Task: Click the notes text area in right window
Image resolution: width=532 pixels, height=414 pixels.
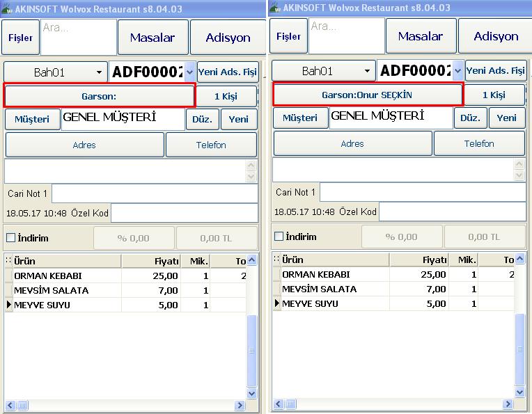Action: coord(393,170)
